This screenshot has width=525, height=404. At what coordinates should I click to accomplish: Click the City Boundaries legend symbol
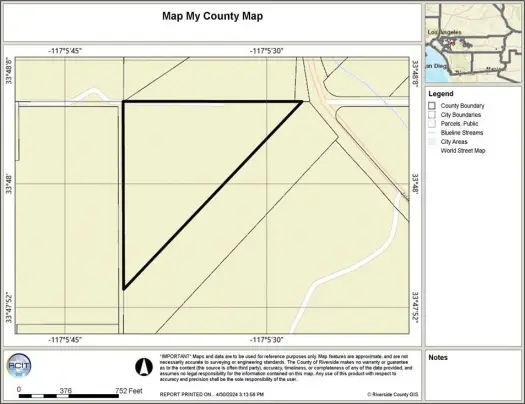point(432,115)
